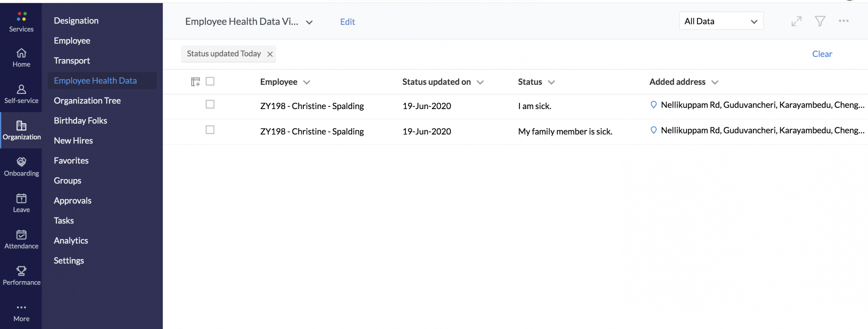Click the location pin in the 'My family member is sick.' row
This screenshot has width=868, height=329.
click(x=654, y=130)
